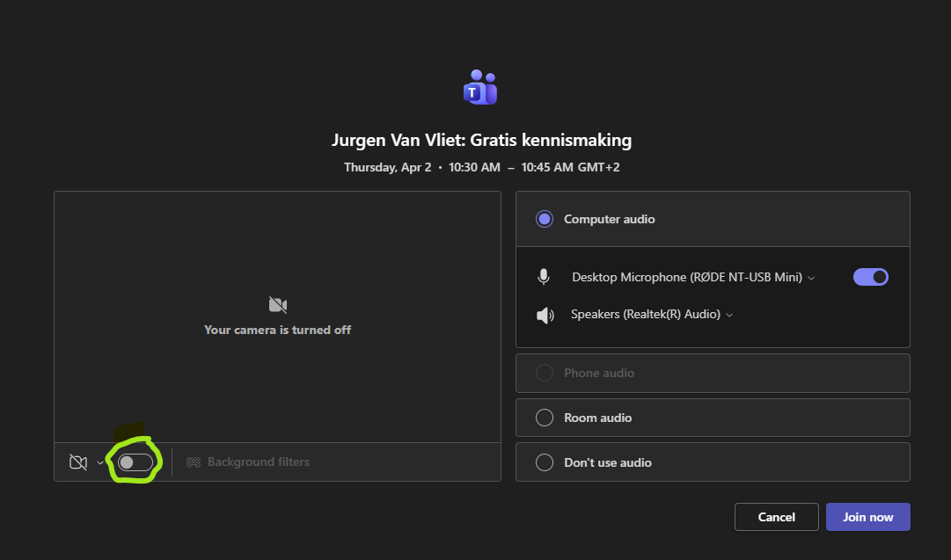Open the Background filters text label

pos(258,462)
